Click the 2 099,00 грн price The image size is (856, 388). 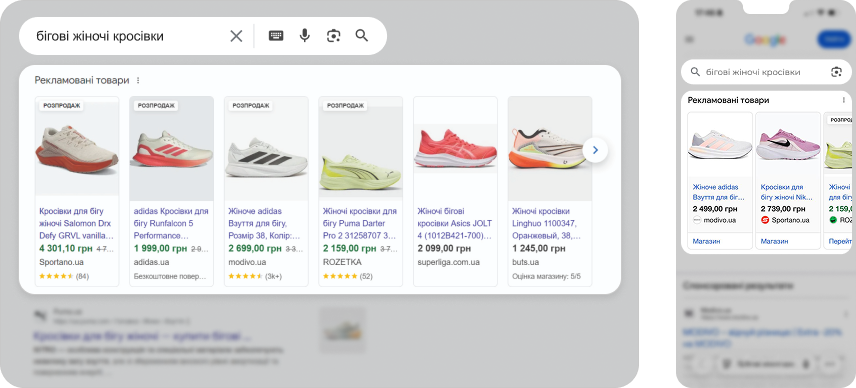click(x=444, y=249)
